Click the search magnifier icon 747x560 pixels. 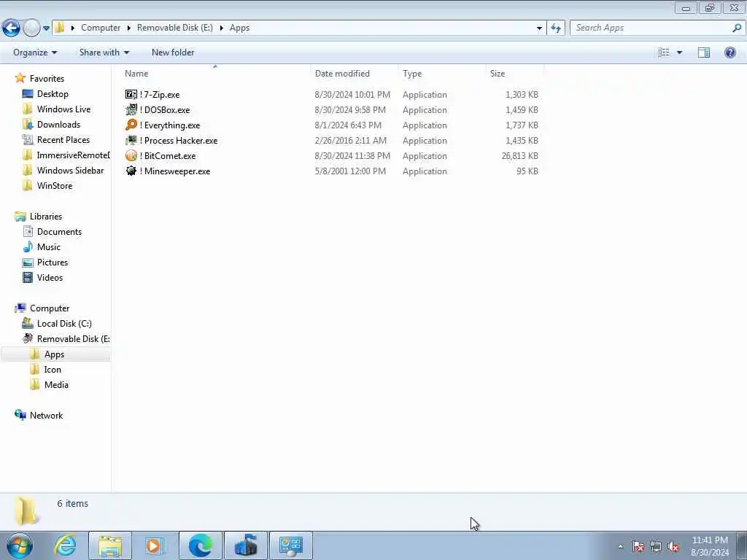[737, 28]
